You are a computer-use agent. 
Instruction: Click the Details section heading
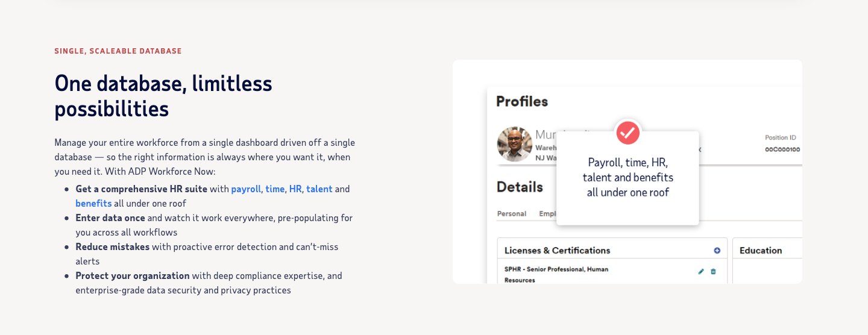click(520, 187)
